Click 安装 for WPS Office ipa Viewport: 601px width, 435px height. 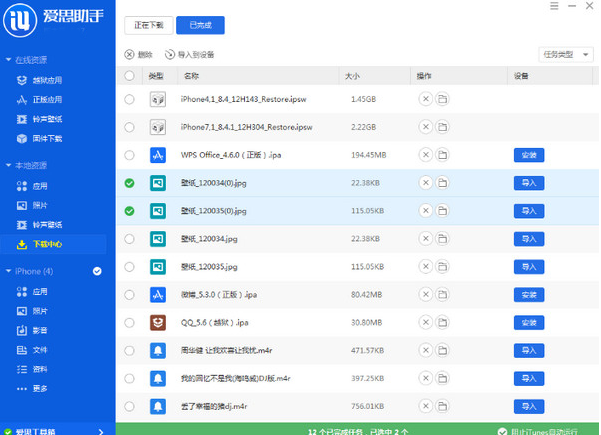point(529,155)
